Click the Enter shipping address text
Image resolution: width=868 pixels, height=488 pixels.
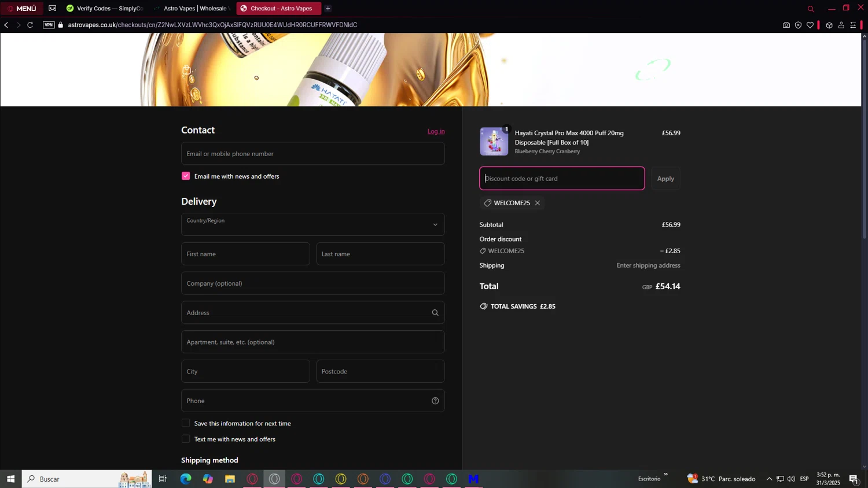point(648,265)
